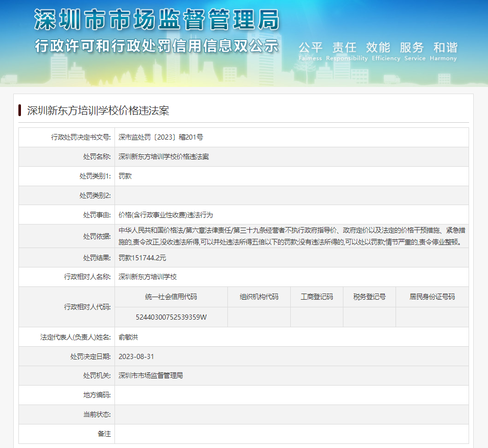Click the 处罚依据 legal basis paragraph
Viewport: 488px width, 448px height.
click(x=292, y=236)
